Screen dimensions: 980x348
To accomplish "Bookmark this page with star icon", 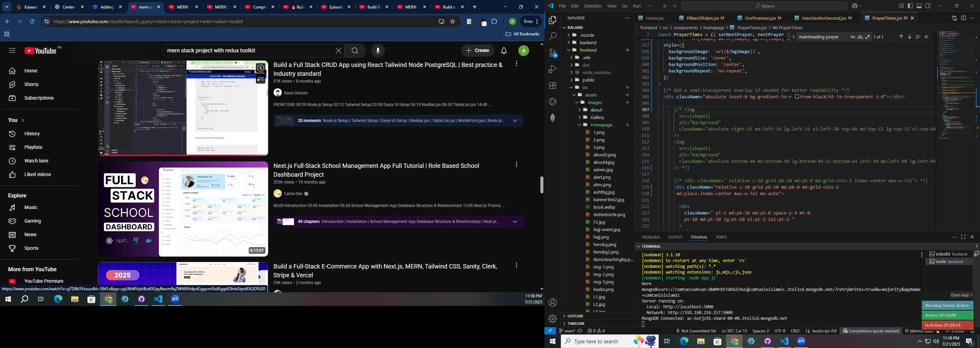I will click(x=453, y=22).
